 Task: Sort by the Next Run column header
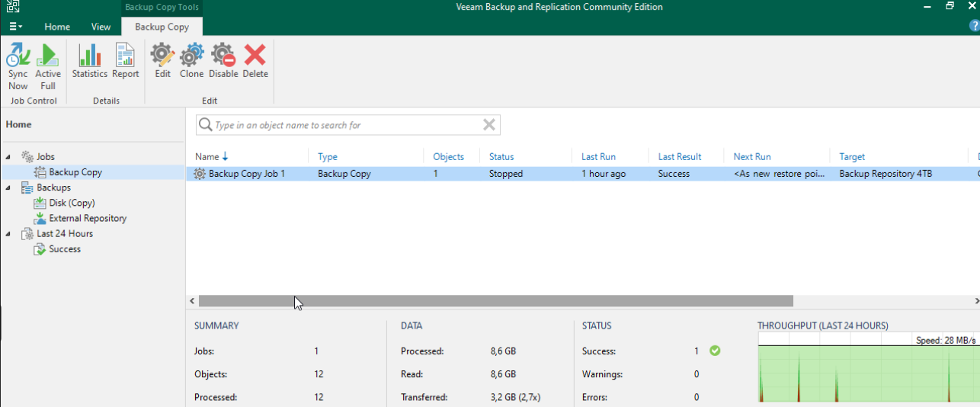(752, 156)
